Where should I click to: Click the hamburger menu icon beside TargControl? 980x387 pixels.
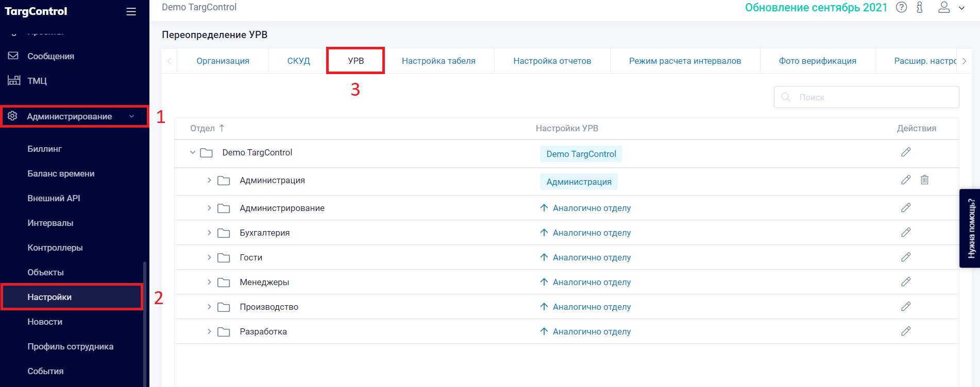[131, 11]
